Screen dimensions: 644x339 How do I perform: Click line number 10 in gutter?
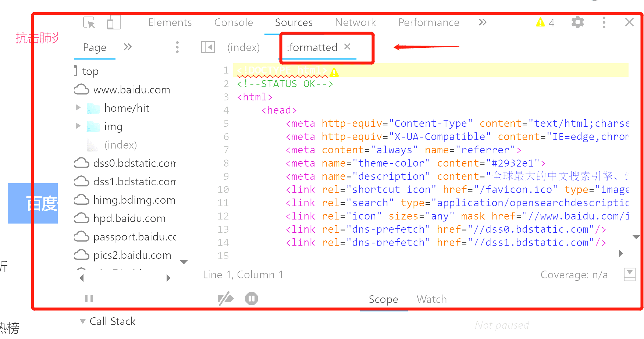pos(223,190)
